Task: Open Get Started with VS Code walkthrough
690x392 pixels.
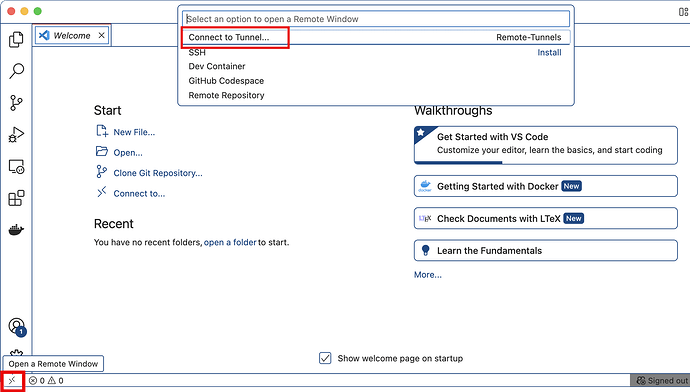Action: (x=546, y=145)
